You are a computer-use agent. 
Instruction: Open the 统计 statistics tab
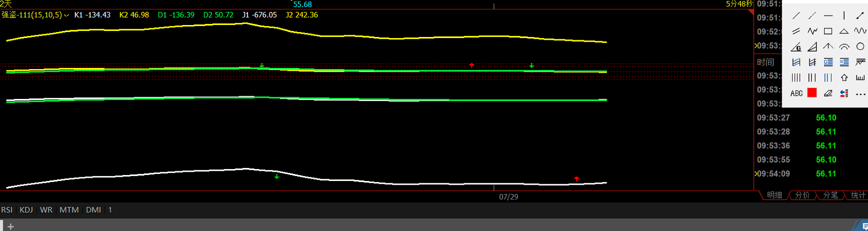(x=858, y=195)
